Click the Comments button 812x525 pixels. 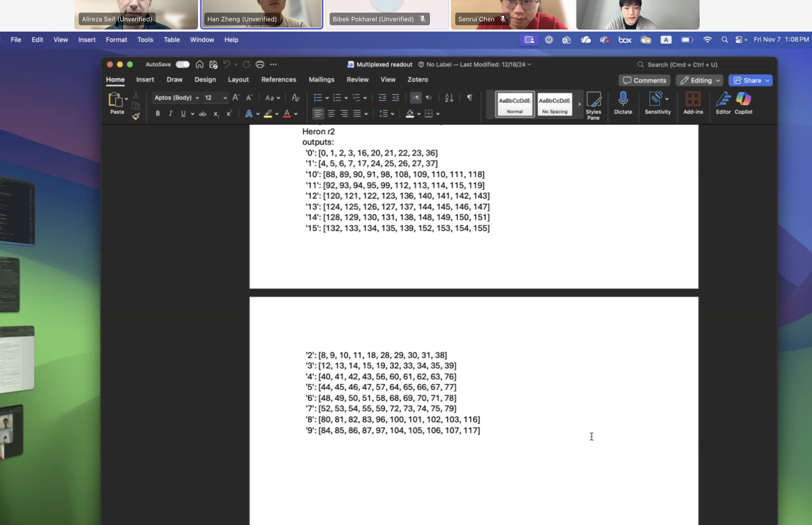click(644, 81)
